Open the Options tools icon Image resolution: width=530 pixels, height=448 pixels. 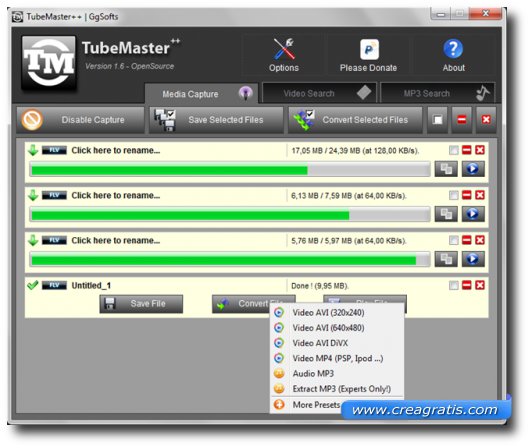(284, 49)
